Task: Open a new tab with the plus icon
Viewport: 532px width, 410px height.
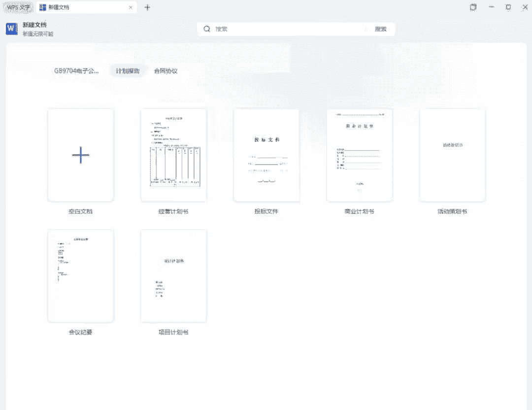Action: (147, 7)
